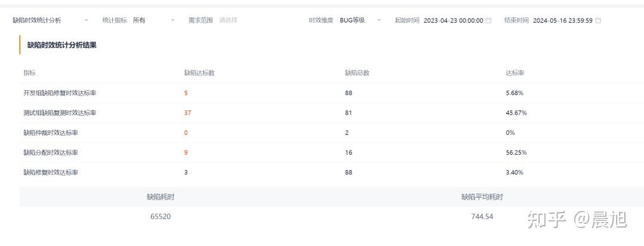Expand the 统计指标 dropdown showing 所有
This screenshot has width=644, height=246.
[x=173, y=20]
